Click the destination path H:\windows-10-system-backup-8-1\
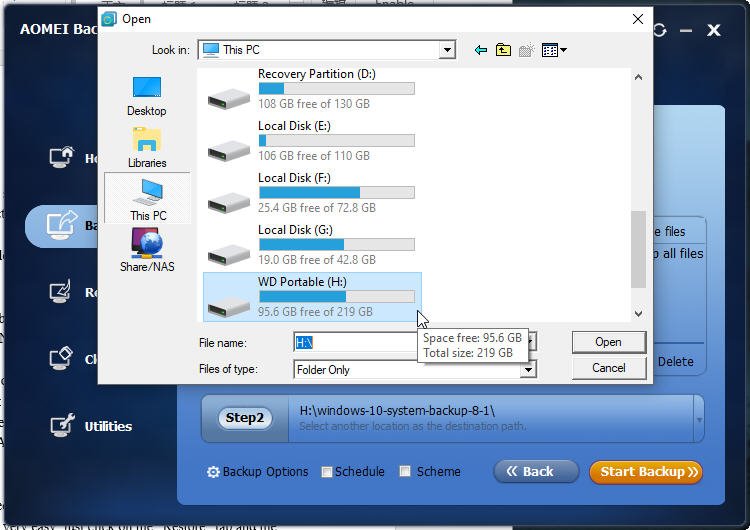750x530 pixels. pyautogui.click(x=397, y=410)
